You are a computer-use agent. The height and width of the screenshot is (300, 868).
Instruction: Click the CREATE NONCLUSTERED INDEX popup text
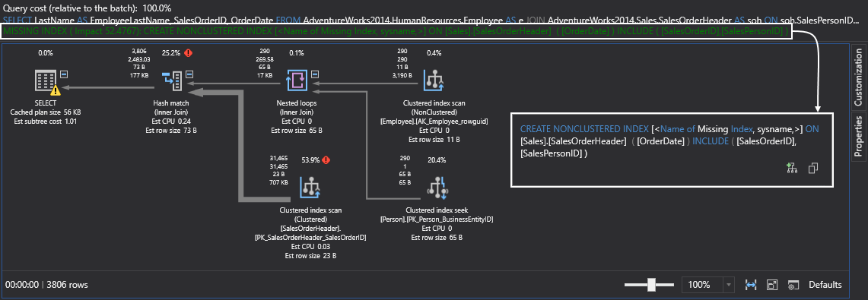coord(669,142)
